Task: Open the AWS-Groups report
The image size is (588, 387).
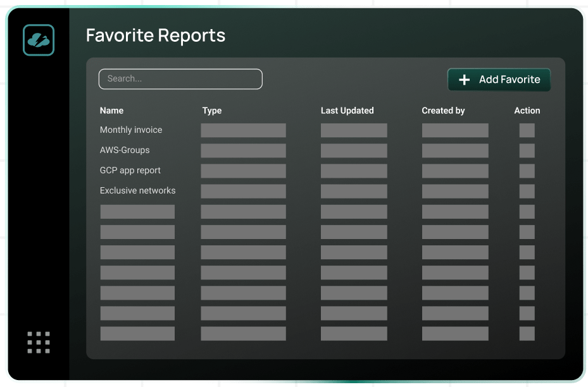Action: click(125, 150)
